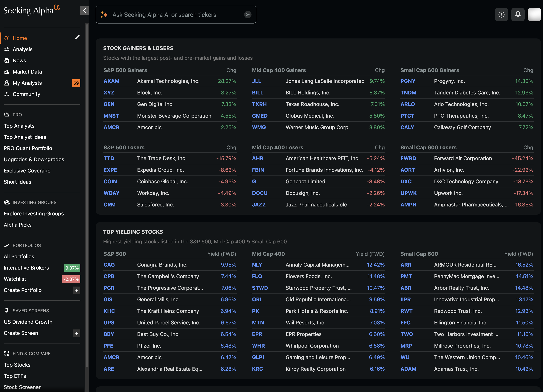The width and height of the screenshot is (543, 392).
Task: Click the COIN ticker
Action: pyautogui.click(x=110, y=181)
